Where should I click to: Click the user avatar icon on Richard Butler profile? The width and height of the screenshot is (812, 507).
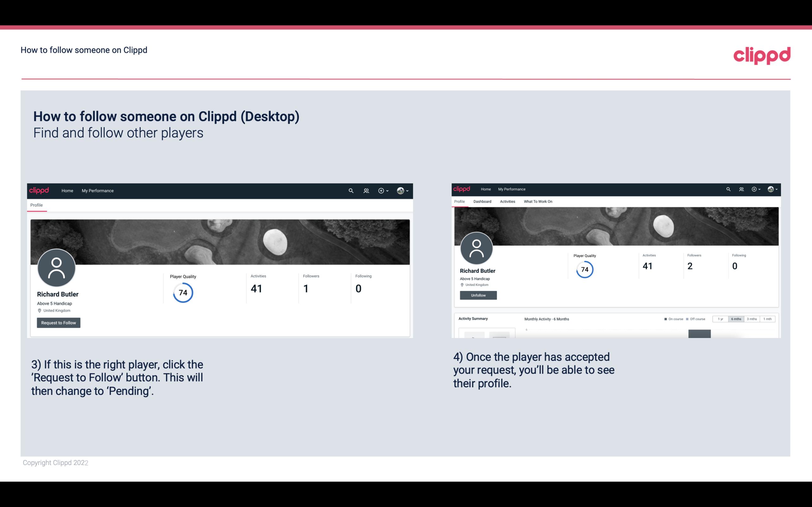(x=57, y=269)
